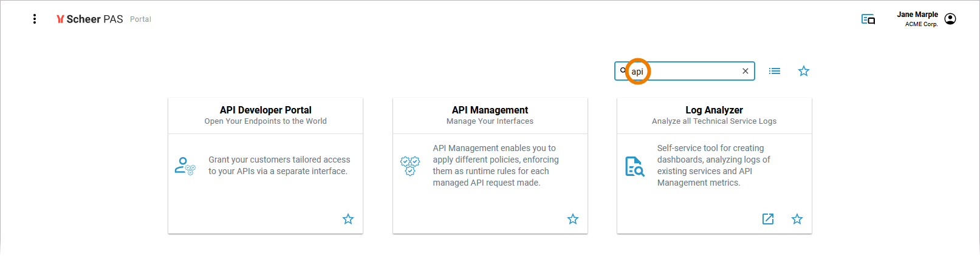Image resolution: width=980 pixels, height=256 pixels.
Task: Open Jane Marple user profile icon
Action: point(951,19)
